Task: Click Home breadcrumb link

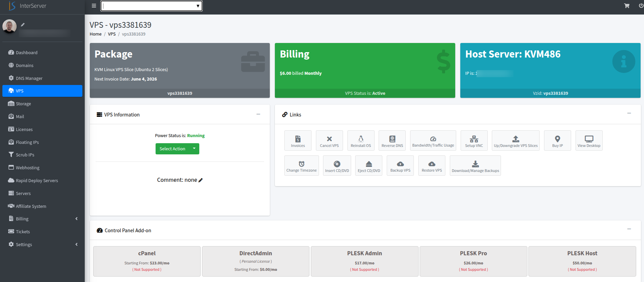Action: [x=96, y=34]
